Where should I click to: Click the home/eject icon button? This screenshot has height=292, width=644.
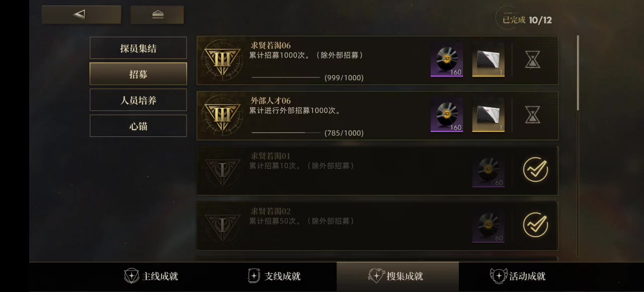click(x=157, y=15)
